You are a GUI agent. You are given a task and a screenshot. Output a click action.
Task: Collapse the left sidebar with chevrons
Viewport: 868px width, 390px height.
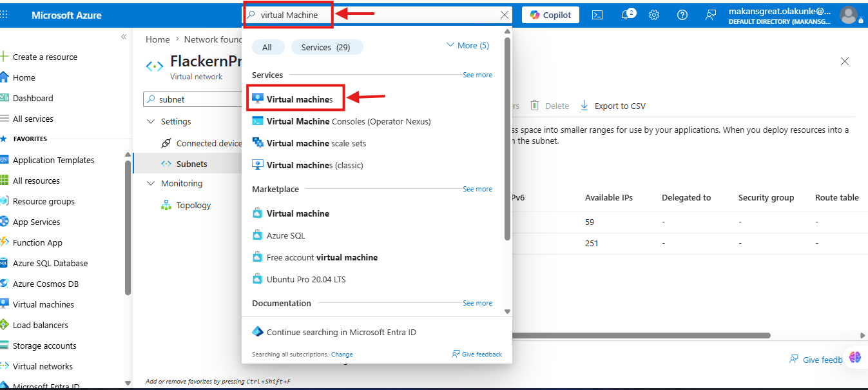[124, 37]
